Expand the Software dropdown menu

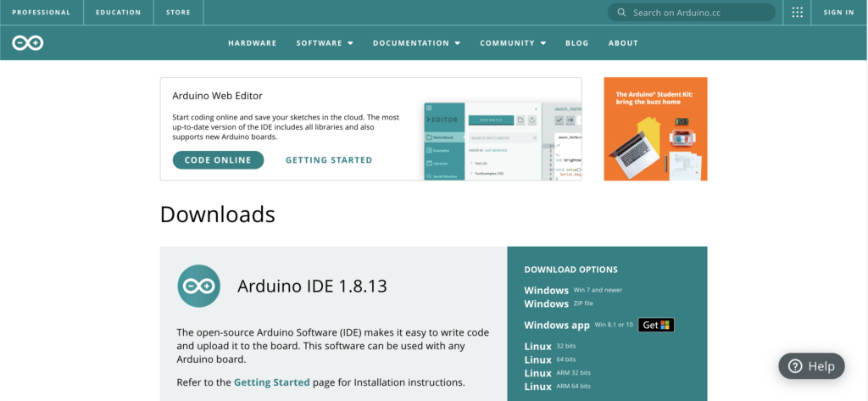point(325,43)
